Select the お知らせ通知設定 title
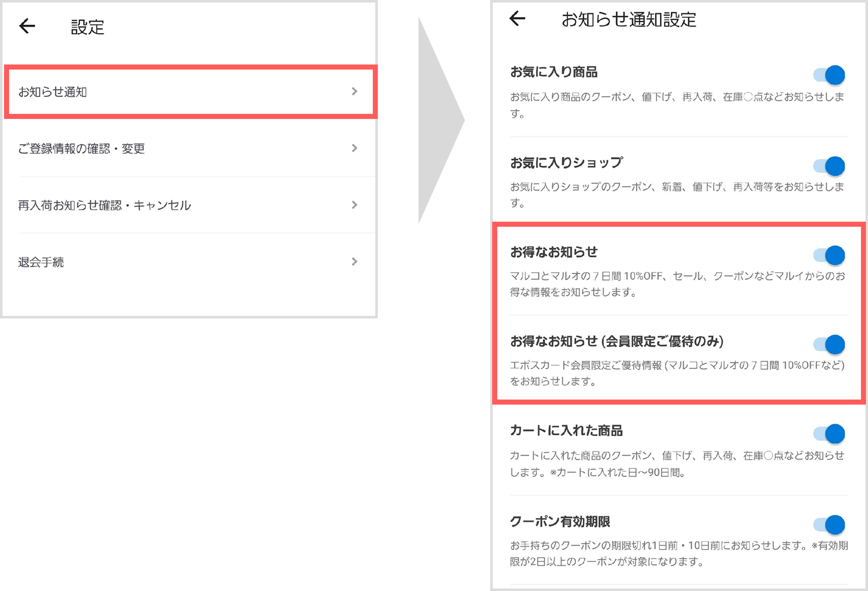Viewport: 868px width, 591px height. (629, 19)
